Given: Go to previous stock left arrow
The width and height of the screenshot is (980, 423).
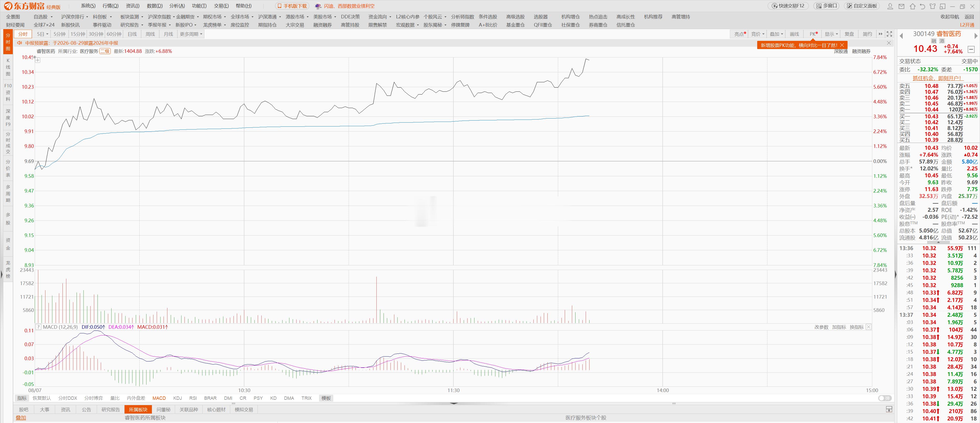Looking at the screenshot, I should click(901, 36).
